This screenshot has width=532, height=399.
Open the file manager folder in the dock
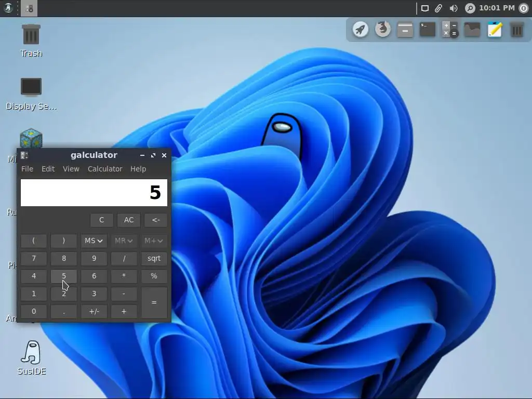pyautogui.click(x=472, y=30)
